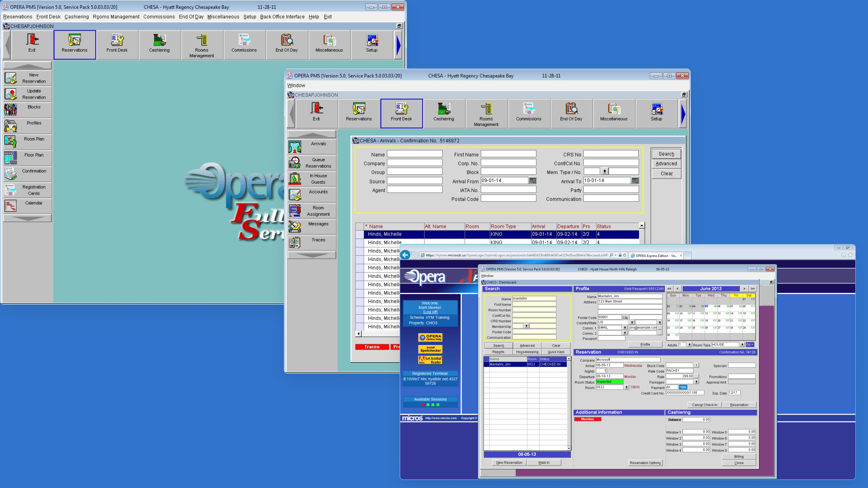Image resolution: width=868 pixels, height=488 pixels.
Task: Click the Advanced button in the Arrivals screen
Action: (x=666, y=164)
